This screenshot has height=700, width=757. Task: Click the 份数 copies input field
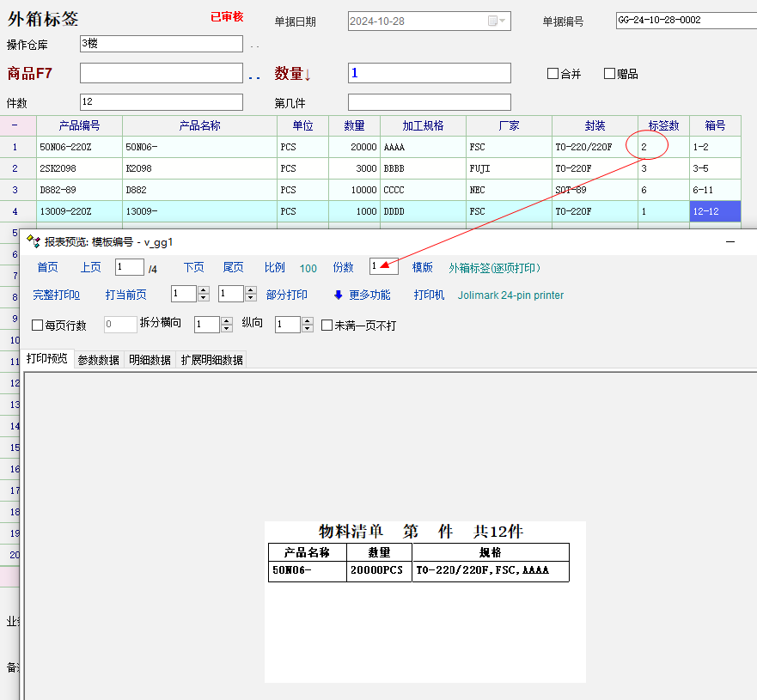pos(383,267)
